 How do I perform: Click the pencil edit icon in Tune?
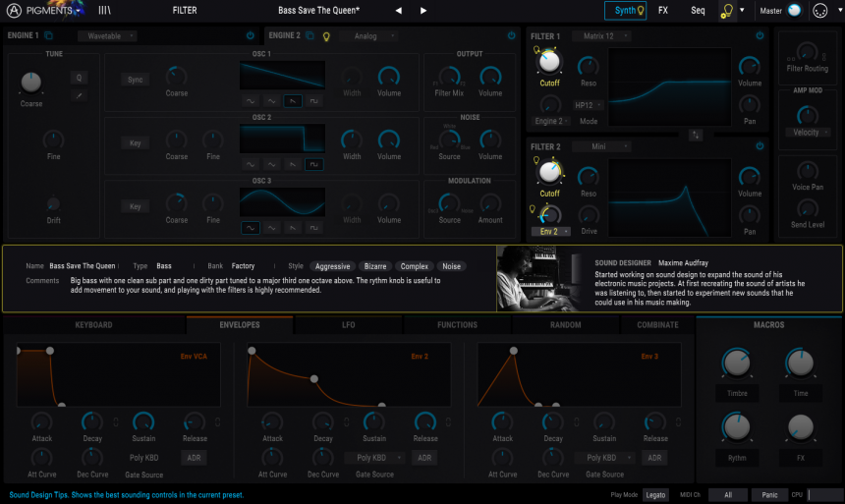pyautogui.click(x=79, y=96)
